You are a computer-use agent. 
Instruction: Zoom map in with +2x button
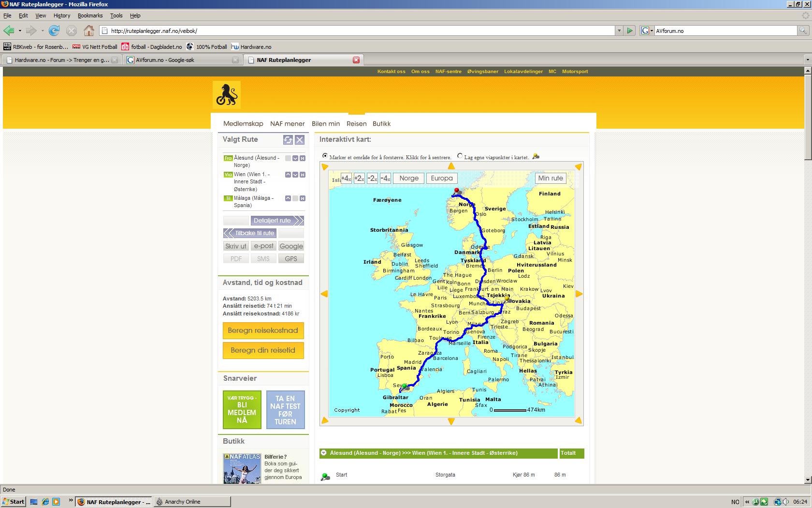pyautogui.click(x=359, y=179)
